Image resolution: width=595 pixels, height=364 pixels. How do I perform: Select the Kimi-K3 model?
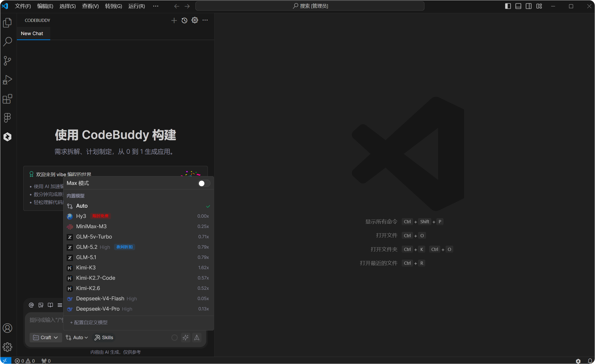[139, 268]
